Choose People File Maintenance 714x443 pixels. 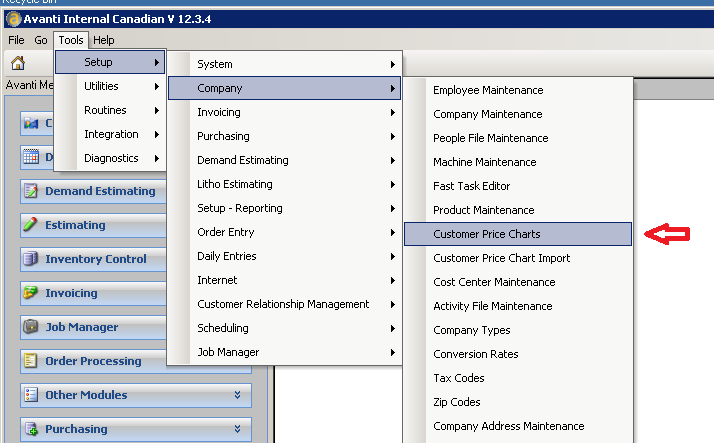tap(518, 138)
